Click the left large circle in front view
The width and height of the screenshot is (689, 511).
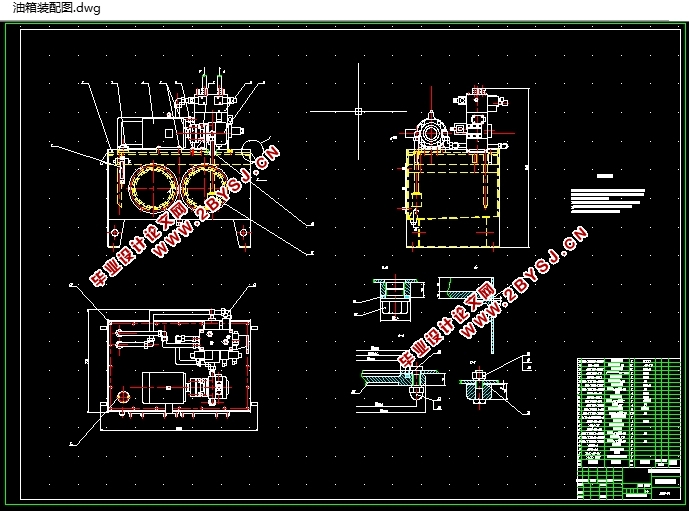click(152, 187)
